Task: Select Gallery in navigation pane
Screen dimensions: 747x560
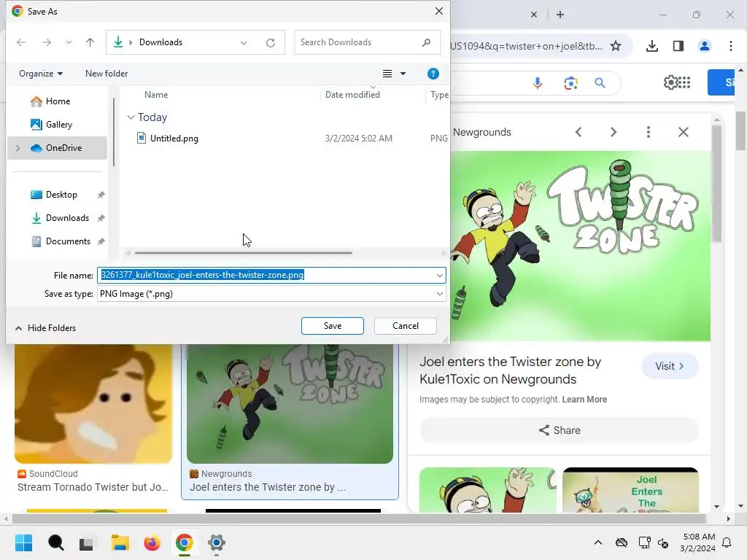Action: 58,125
